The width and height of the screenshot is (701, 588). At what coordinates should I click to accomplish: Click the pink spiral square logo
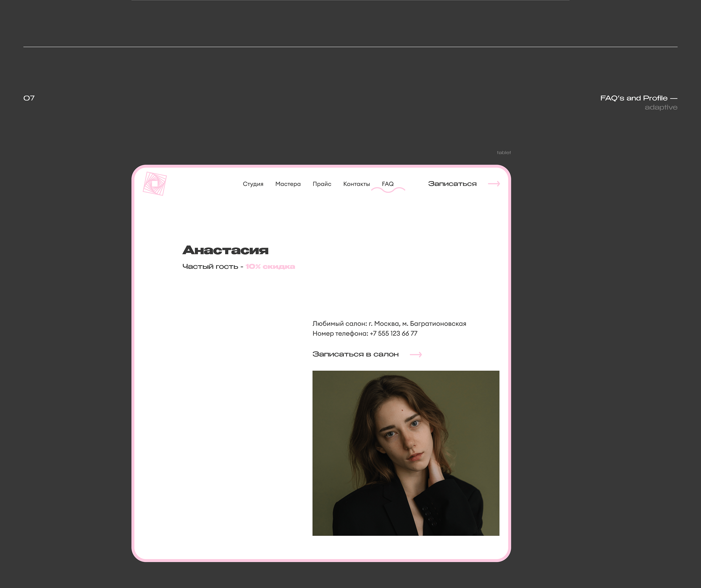point(154,184)
